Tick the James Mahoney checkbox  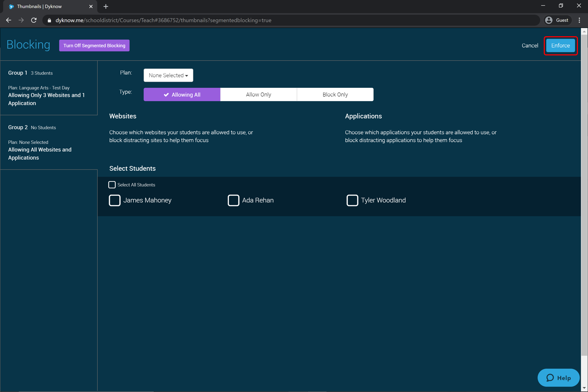pyautogui.click(x=115, y=200)
